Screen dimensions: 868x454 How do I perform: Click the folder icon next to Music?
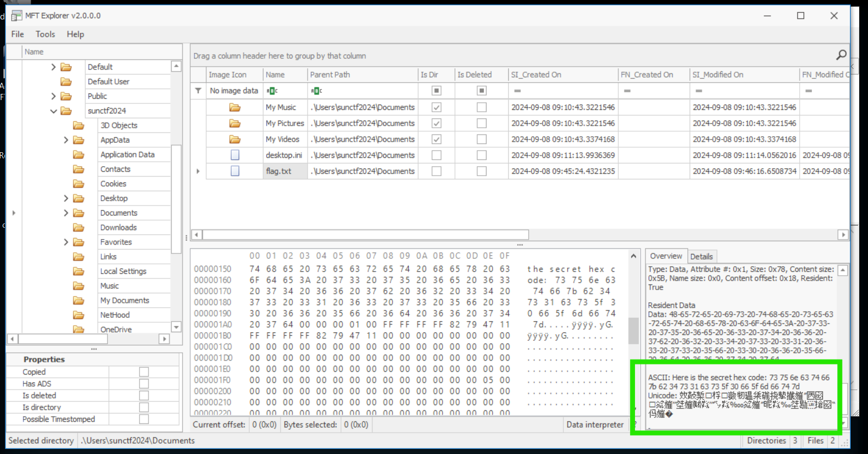(x=79, y=286)
